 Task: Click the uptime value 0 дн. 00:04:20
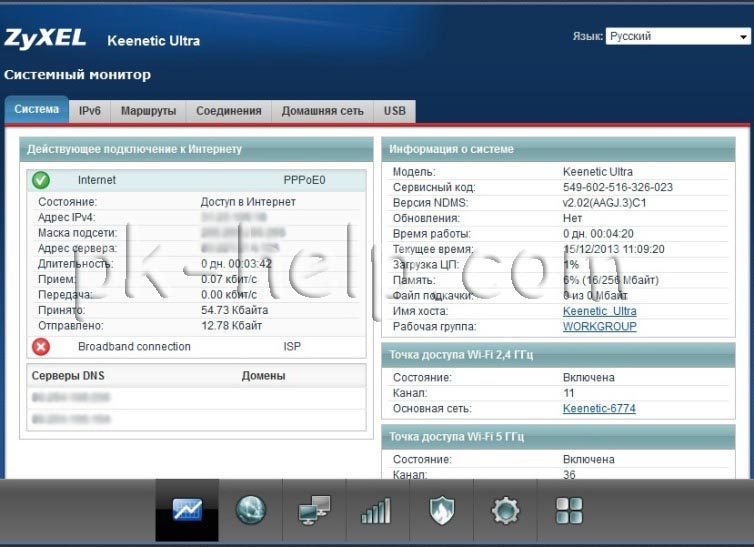(x=598, y=234)
